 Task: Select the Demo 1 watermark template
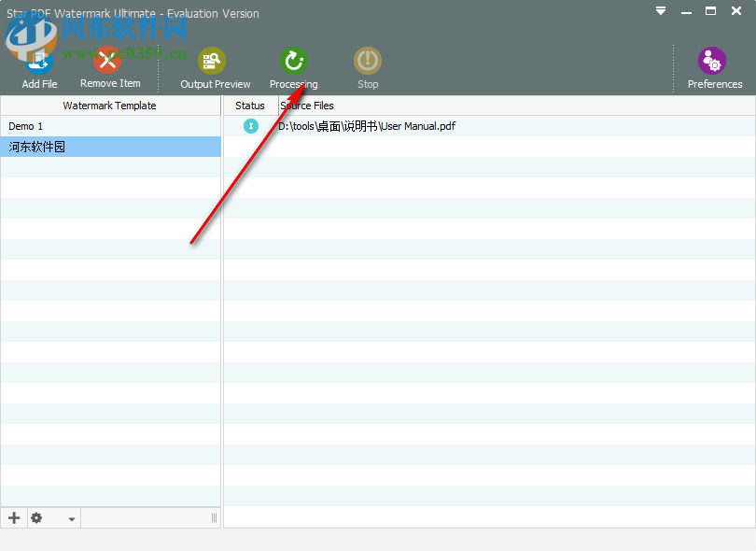[x=110, y=126]
